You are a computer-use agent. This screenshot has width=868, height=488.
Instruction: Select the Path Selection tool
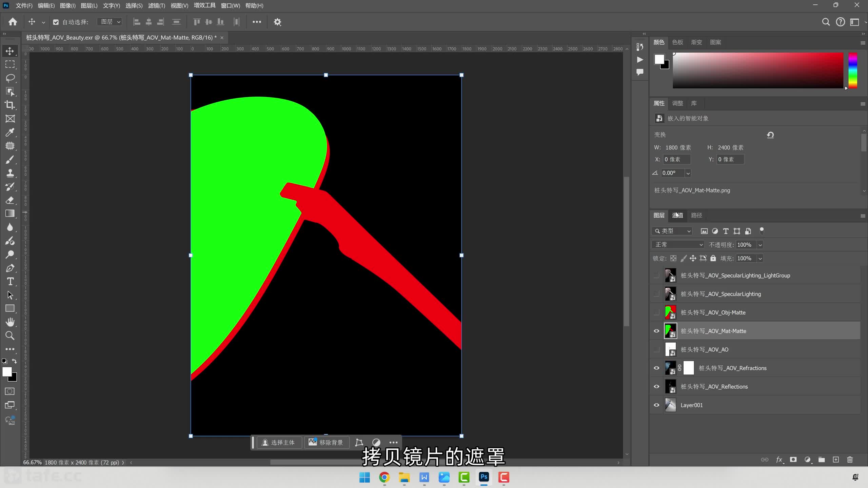pyautogui.click(x=10, y=295)
